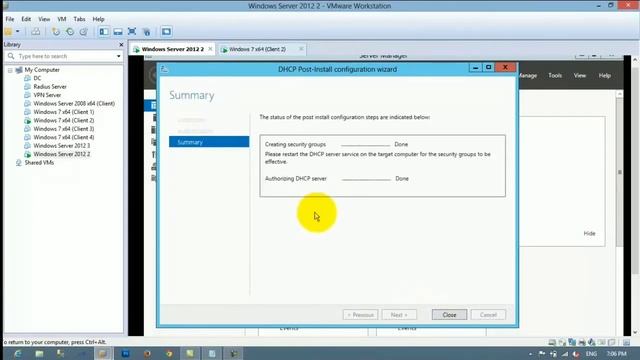Viewport: 640px width, 360px height.
Task: Close the Library panel
Action: [x=121, y=44]
